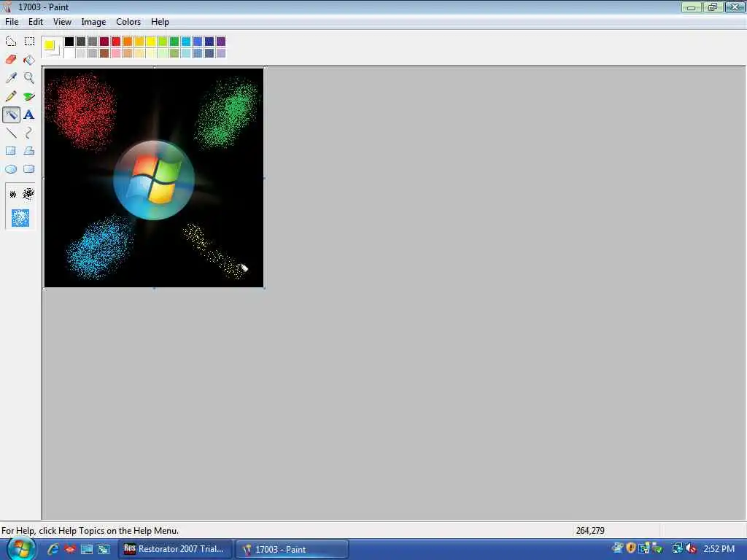Choose the Ellipse shape tool
Screen dimensions: 747x560
11,169
